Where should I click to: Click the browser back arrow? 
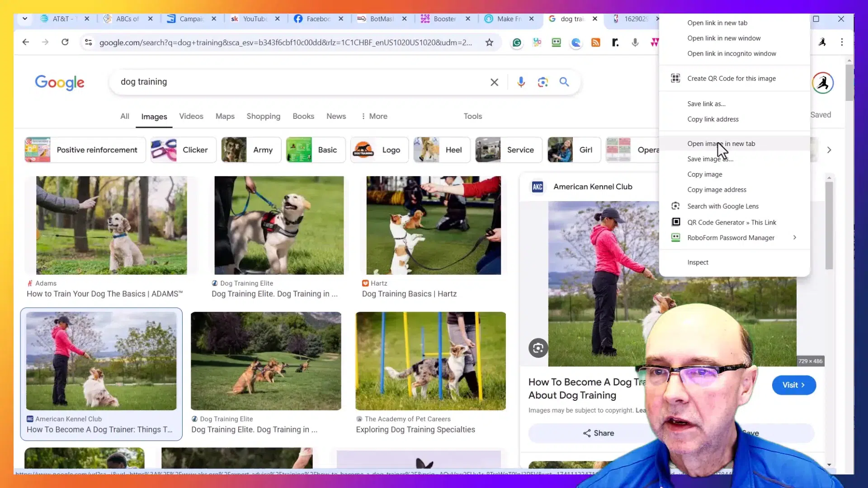pos(26,42)
